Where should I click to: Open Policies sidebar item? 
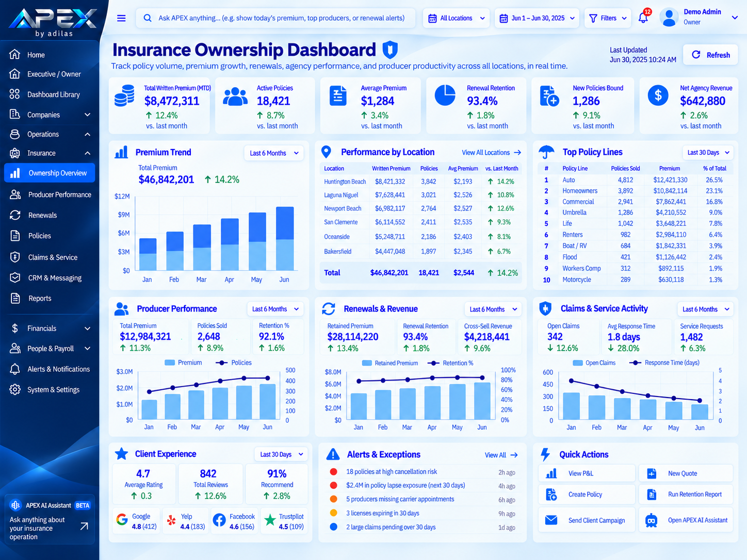pyautogui.click(x=50, y=236)
